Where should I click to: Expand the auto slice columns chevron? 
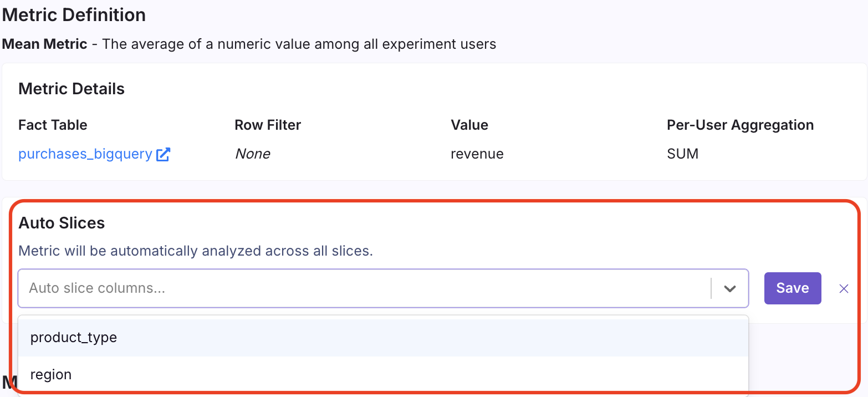click(x=730, y=288)
